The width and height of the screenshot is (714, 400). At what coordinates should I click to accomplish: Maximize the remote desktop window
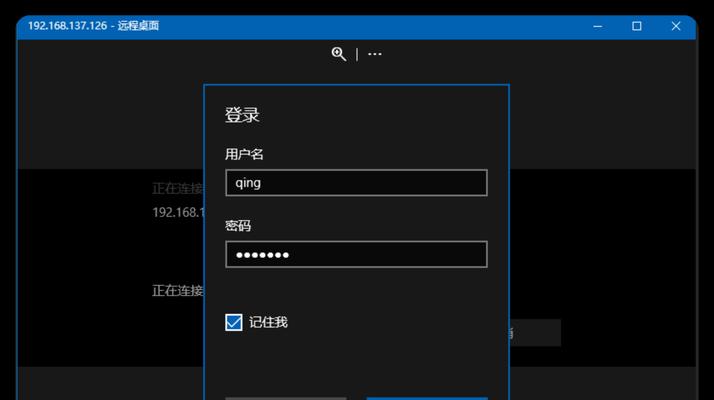point(637,26)
